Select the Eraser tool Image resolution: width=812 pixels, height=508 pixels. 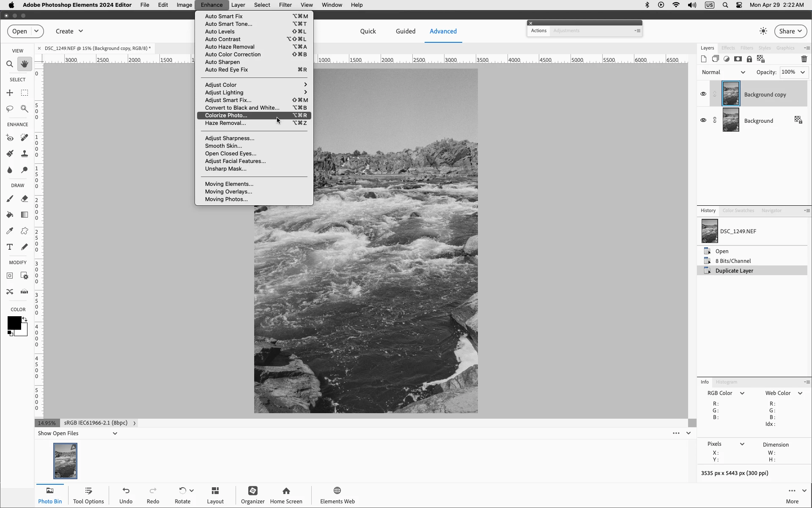[x=25, y=199]
